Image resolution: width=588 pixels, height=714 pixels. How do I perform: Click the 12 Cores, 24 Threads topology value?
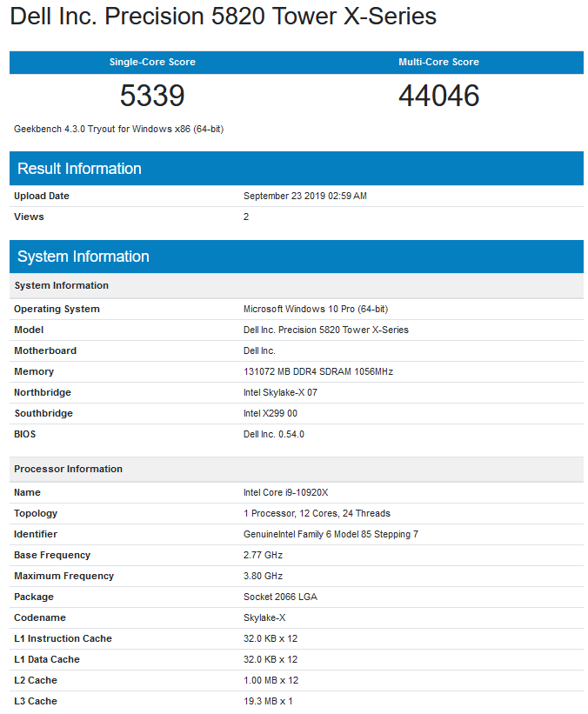click(x=317, y=513)
